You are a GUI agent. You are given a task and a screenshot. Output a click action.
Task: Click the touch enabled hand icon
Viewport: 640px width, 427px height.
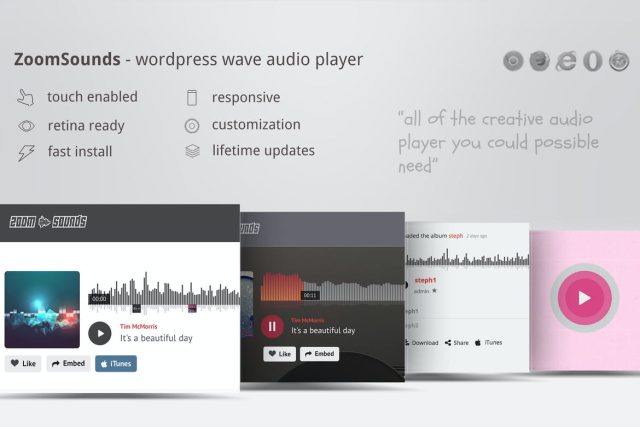pyautogui.click(x=26, y=98)
